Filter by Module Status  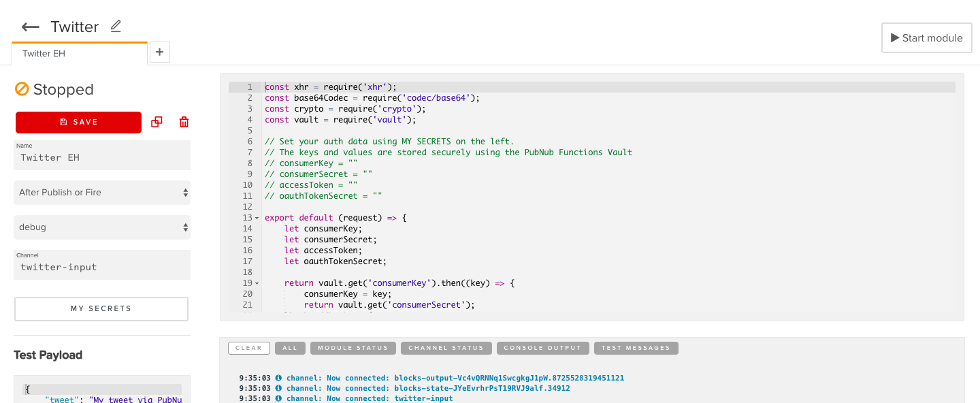pos(353,348)
